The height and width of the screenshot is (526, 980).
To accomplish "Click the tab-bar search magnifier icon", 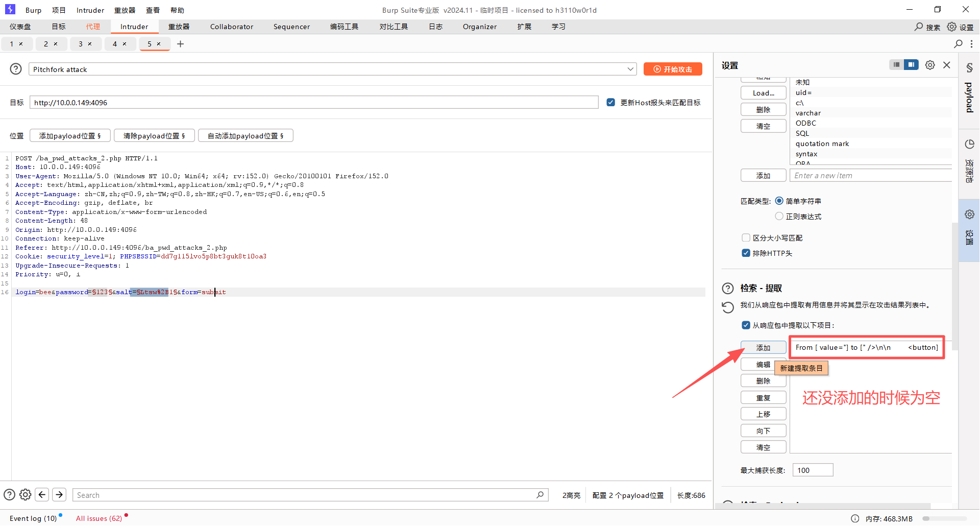I will coord(958,44).
